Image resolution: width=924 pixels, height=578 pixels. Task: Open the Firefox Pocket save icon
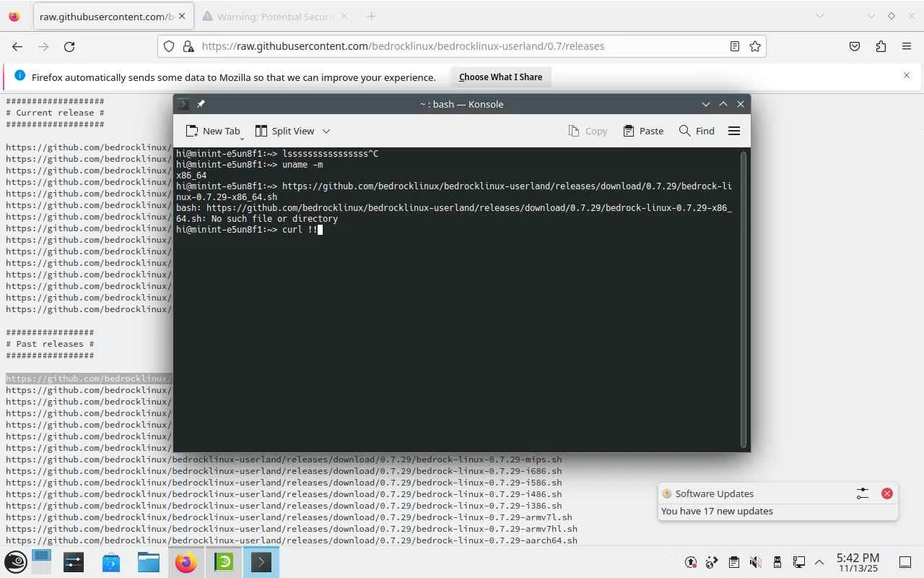pyautogui.click(x=855, y=46)
